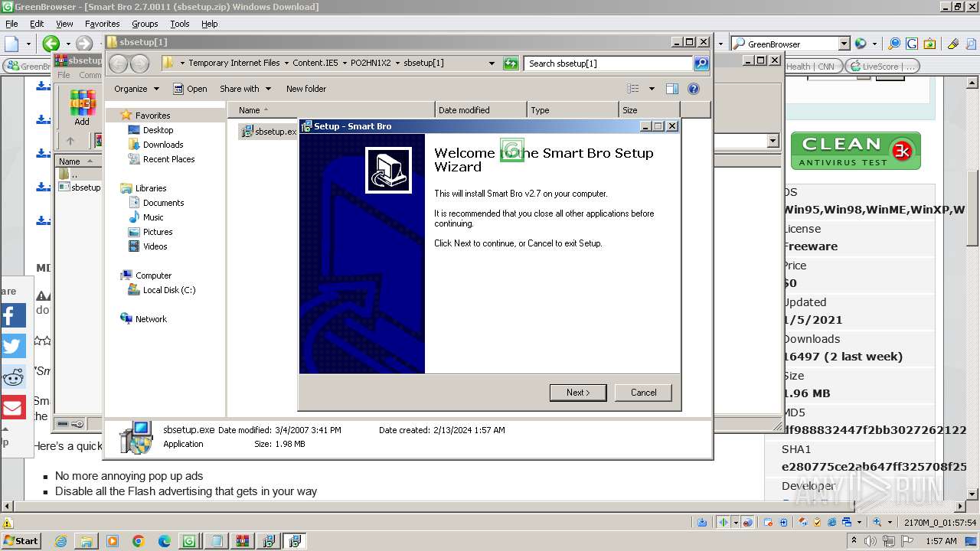The height and width of the screenshot is (551, 980).
Task: Select Network in navigation pane
Action: [x=151, y=319]
